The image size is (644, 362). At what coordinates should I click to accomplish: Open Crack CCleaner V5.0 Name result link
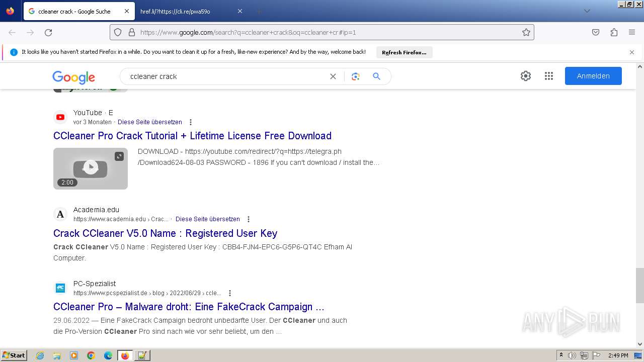165,233
